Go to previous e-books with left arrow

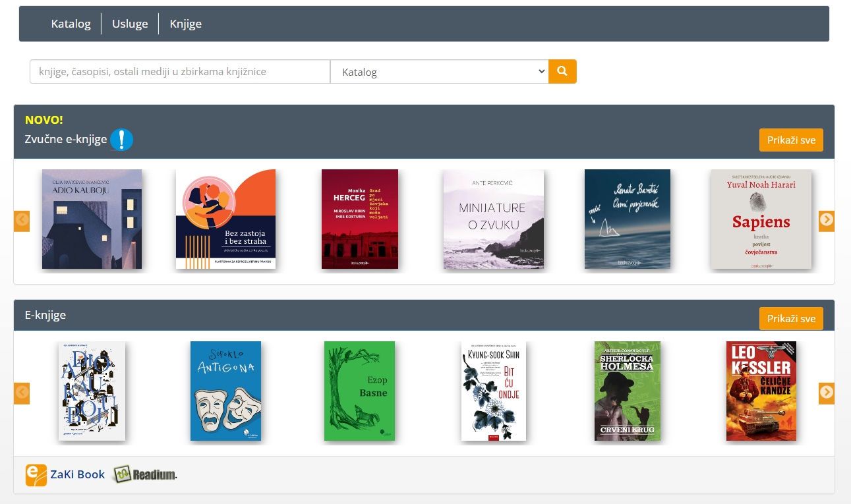click(22, 393)
